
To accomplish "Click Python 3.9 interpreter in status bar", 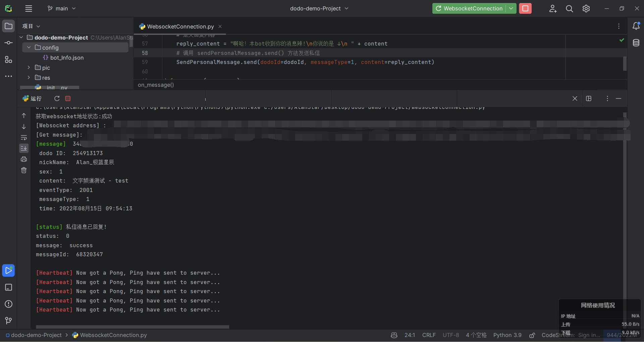I will [507, 335].
